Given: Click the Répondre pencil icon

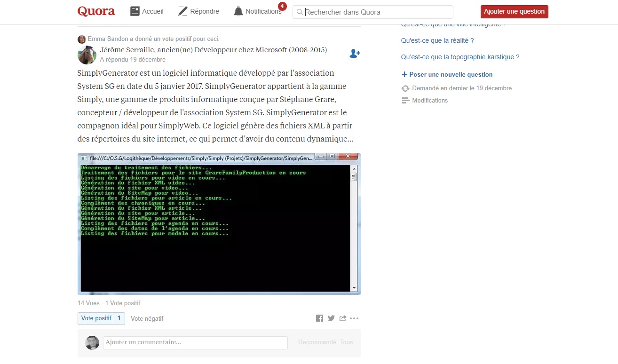Looking at the screenshot, I should point(183,11).
